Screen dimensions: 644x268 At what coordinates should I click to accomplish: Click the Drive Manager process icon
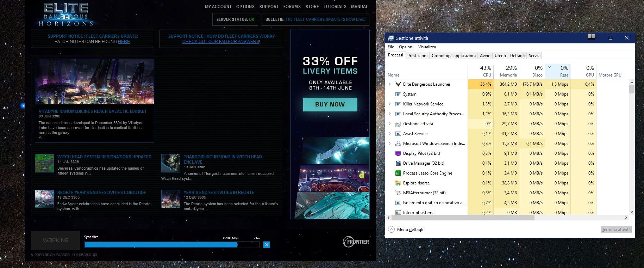coord(398,163)
